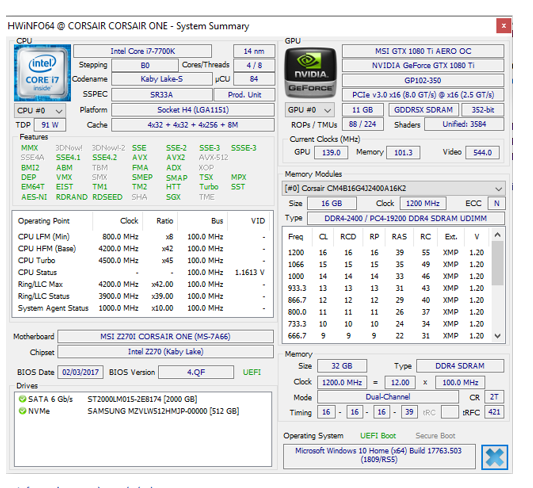Open the GPU #0 selector dropdown
533x488 pixels.
coord(309,110)
